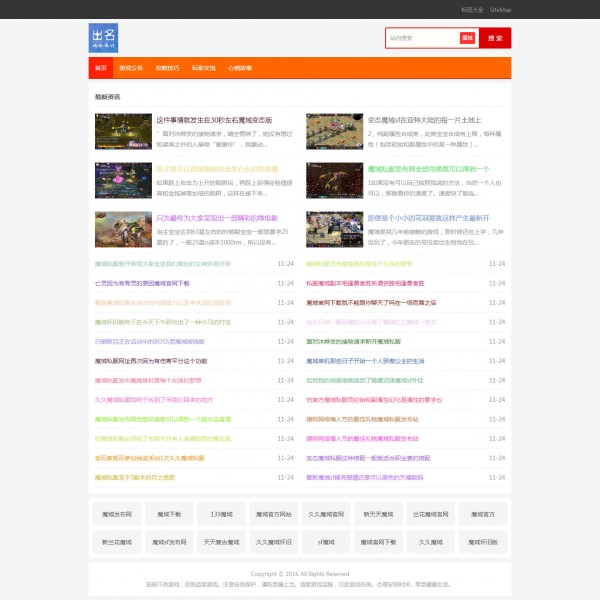Click the 魔域下载 tag button
This screenshot has height=600, width=600.
[169, 514]
